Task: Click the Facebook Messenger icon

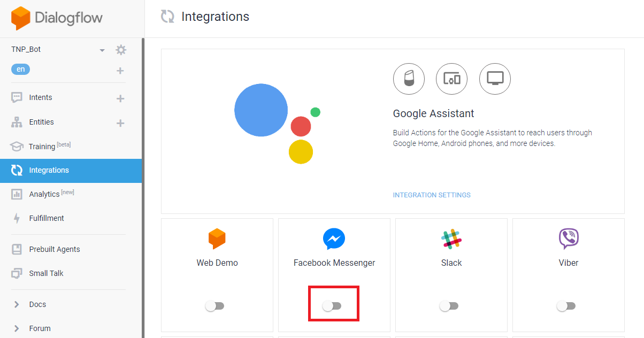Action: click(x=334, y=239)
